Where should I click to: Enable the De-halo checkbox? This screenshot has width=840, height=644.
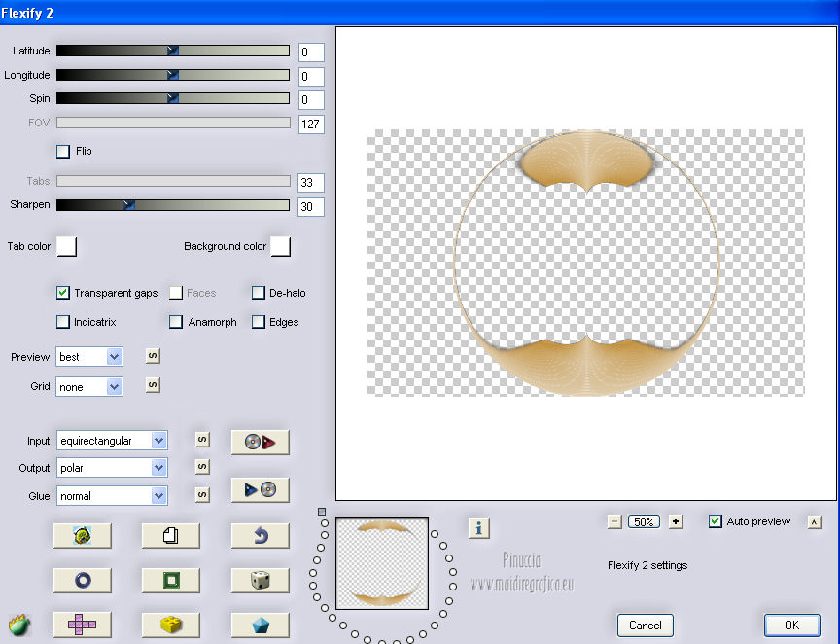click(259, 293)
